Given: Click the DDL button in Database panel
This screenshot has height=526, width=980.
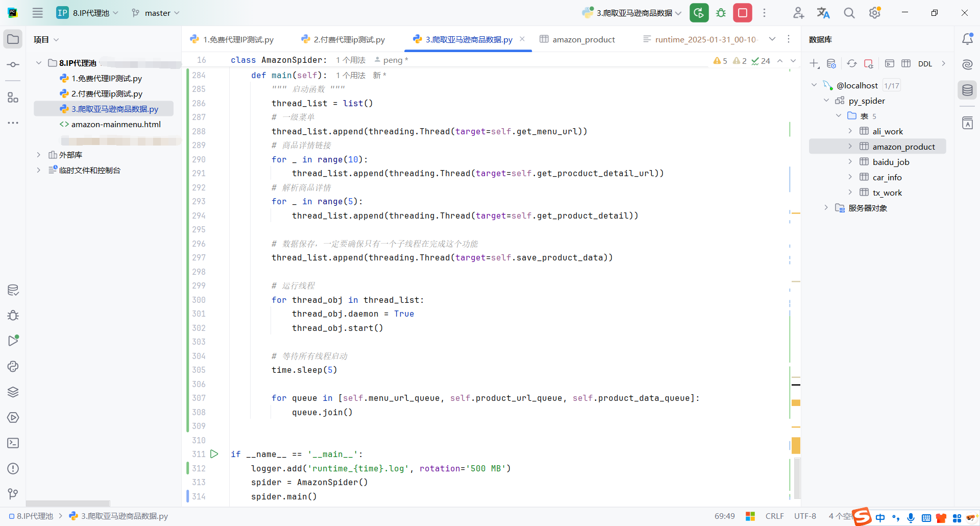Looking at the screenshot, I should (925, 64).
